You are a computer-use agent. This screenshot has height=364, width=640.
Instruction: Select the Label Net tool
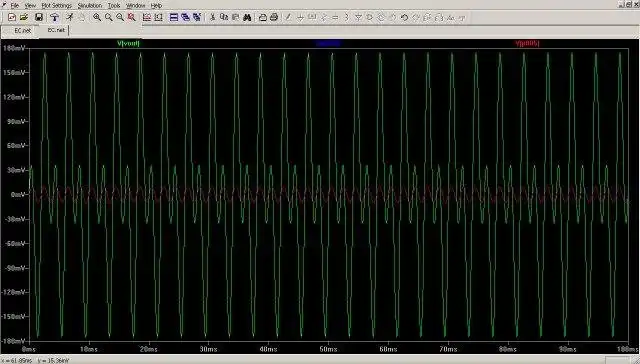312,17
